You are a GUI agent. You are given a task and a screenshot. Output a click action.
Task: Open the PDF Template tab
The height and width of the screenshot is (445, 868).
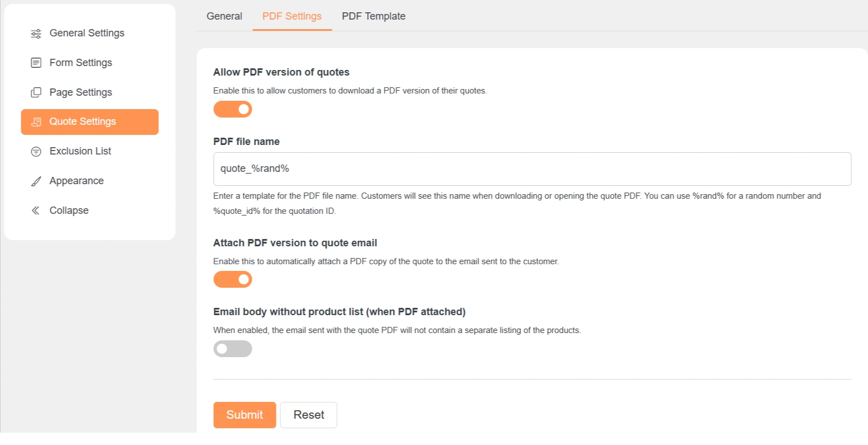click(x=373, y=16)
